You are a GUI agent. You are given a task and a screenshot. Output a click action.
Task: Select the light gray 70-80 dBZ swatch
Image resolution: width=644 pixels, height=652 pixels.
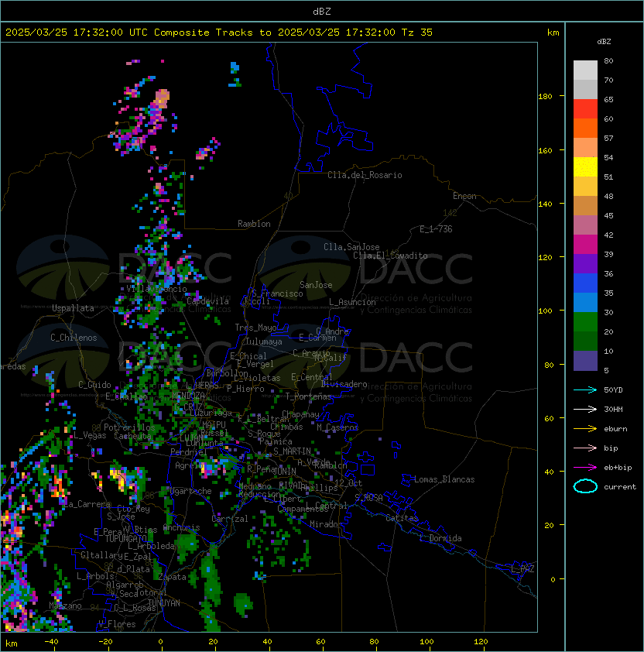click(x=585, y=70)
